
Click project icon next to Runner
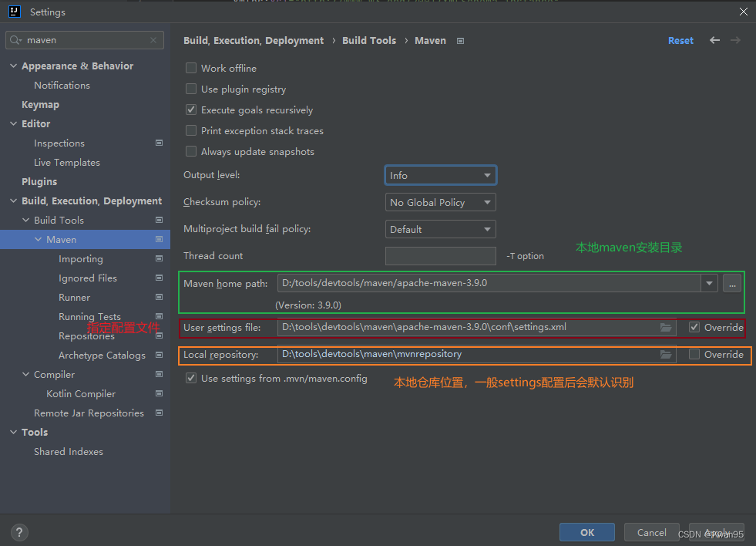159,297
